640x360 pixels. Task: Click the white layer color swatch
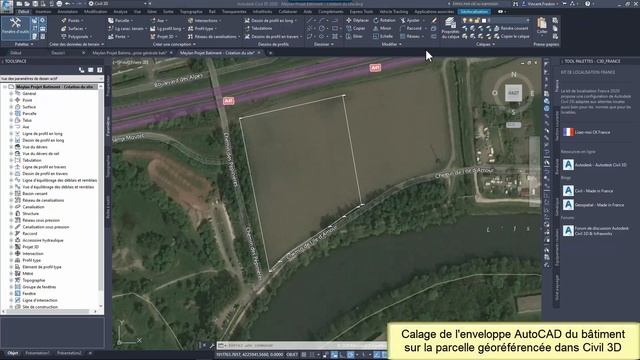(x=484, y=20)
